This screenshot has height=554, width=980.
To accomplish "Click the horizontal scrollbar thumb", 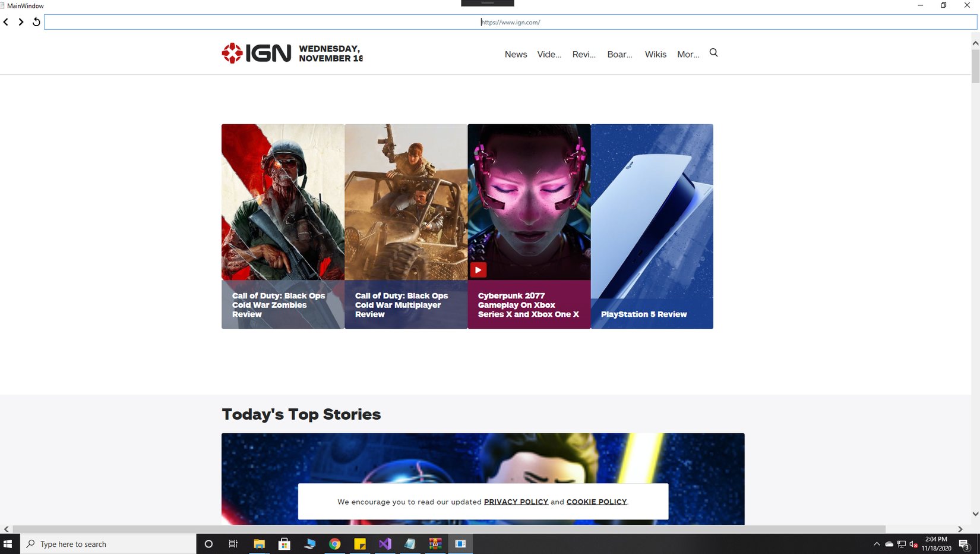I will click(x=449, y=529).
